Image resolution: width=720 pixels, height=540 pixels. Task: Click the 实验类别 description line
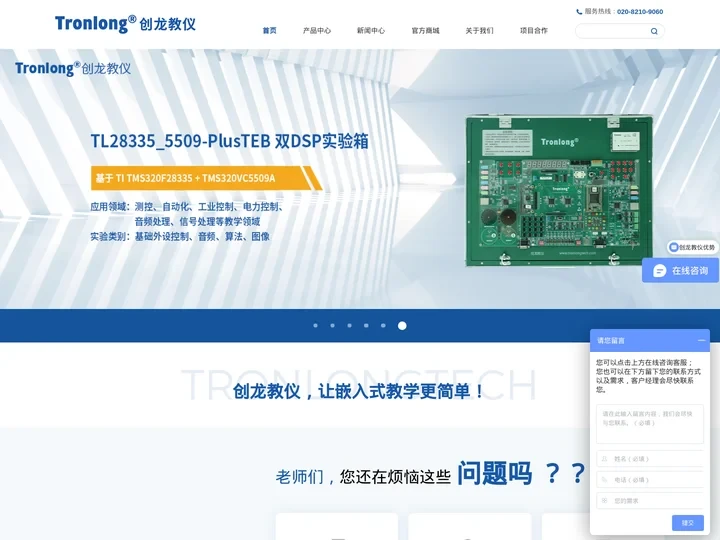coord(180,236)
